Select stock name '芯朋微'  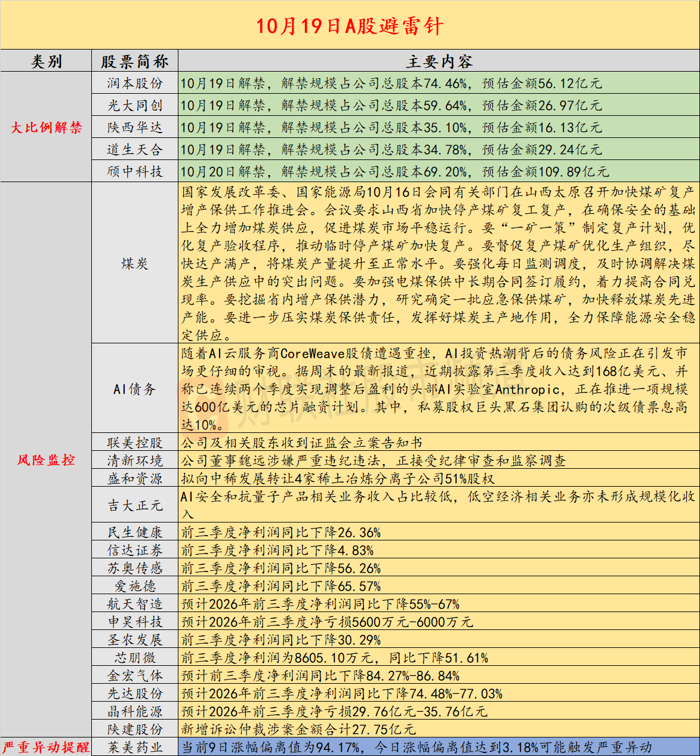134,657
